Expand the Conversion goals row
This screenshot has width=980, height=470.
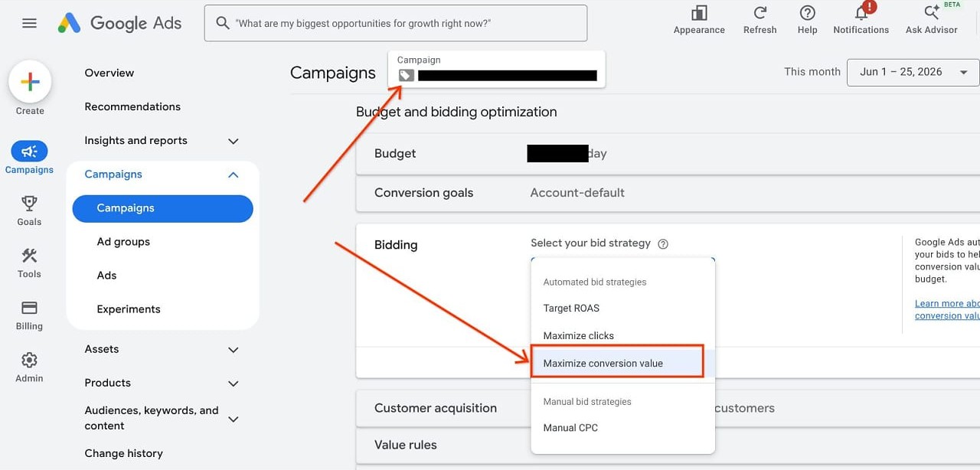click(x=668, y=193)
